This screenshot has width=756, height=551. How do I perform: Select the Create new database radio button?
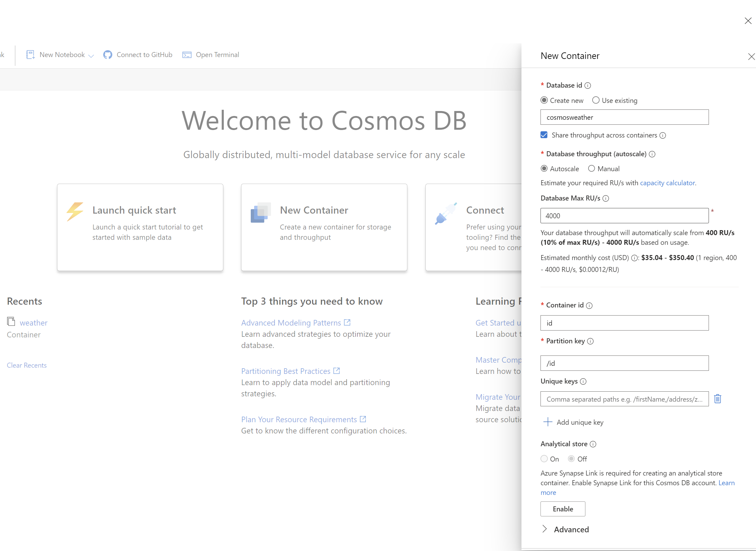544,100
